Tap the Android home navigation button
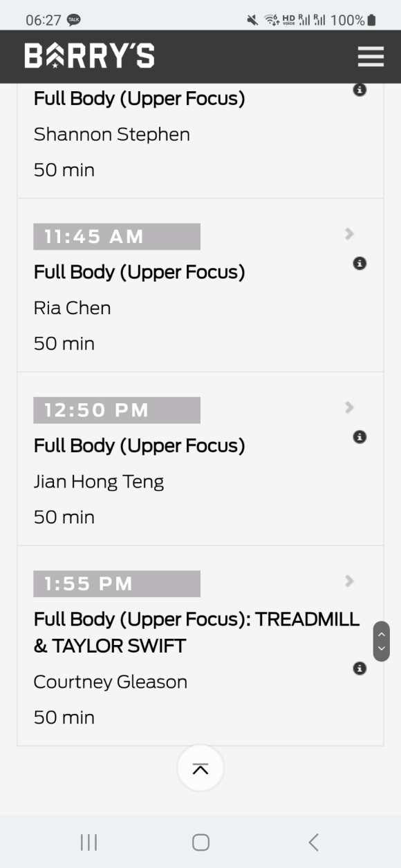 200,842
